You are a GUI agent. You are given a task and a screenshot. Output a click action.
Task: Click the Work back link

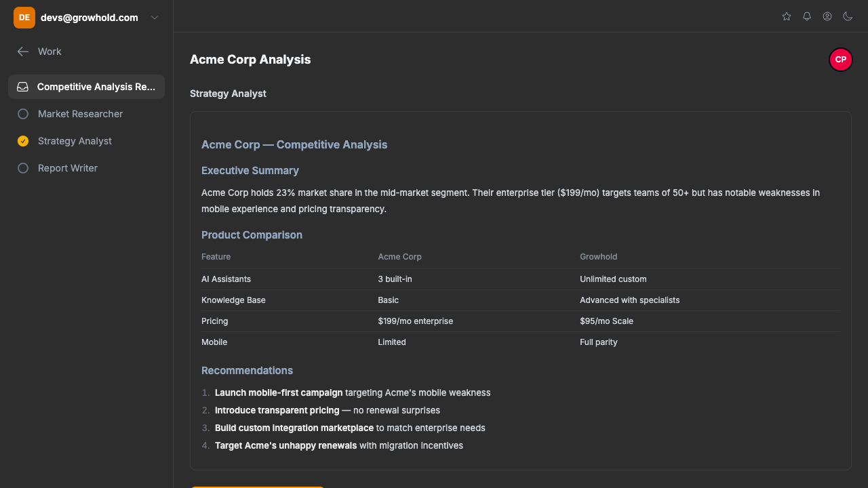pos(50,52)
